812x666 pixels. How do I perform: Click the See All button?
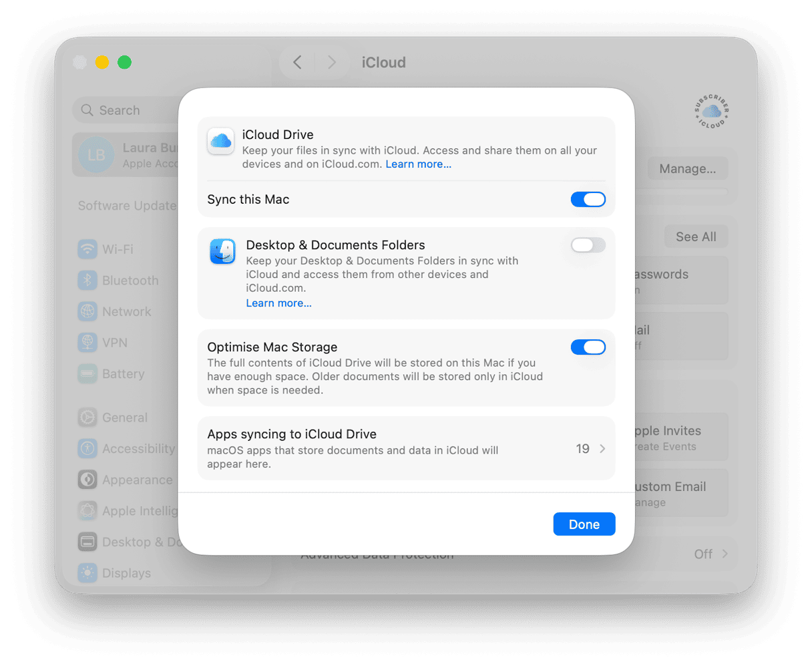coord(696,236)
